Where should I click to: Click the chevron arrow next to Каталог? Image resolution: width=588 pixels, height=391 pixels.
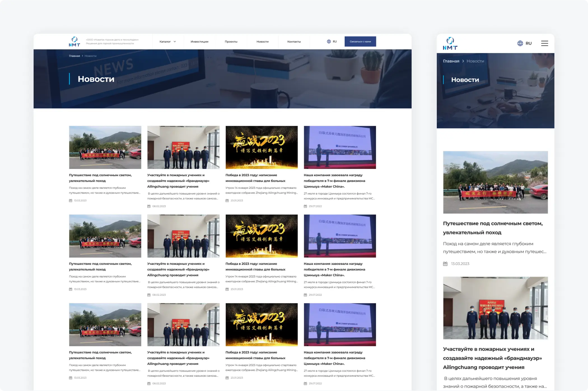(175, 42)
